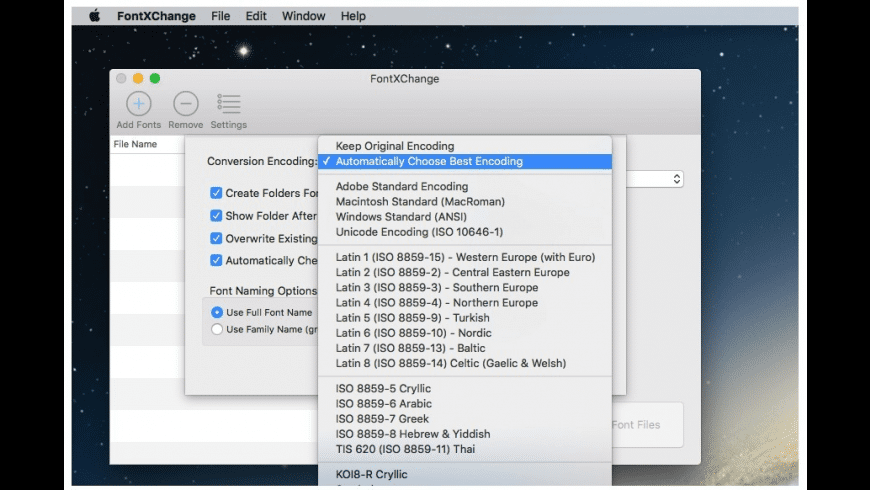Open the Apple menu
The height and width of the screenshot is (490, 870).
(95, 16)
